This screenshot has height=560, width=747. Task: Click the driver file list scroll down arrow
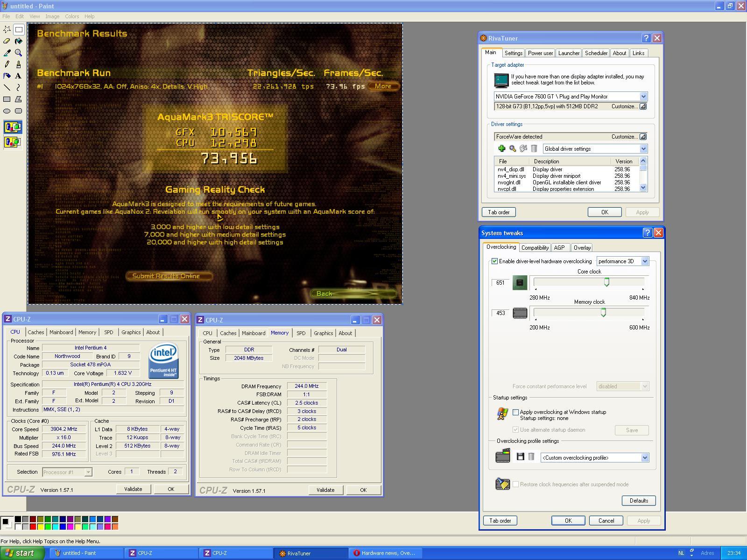[x=643, y=188]
